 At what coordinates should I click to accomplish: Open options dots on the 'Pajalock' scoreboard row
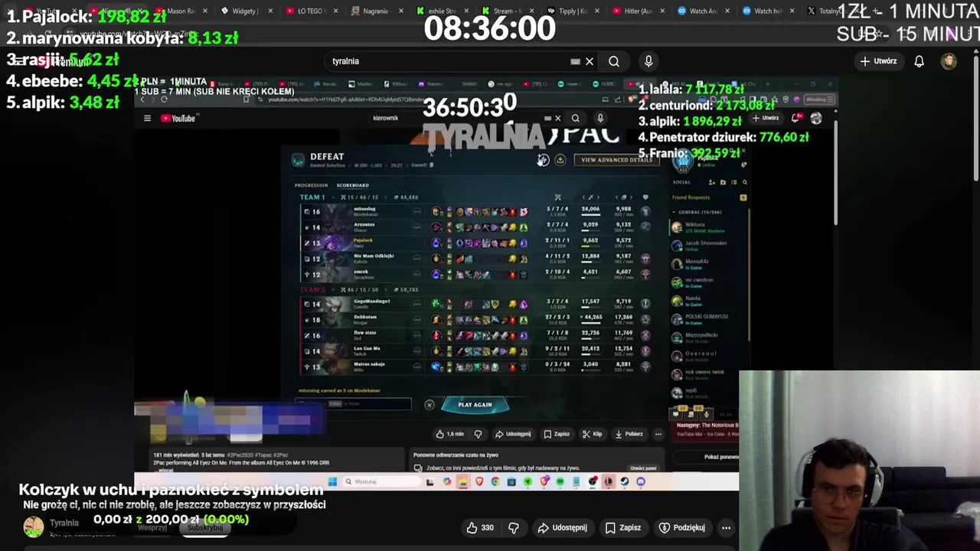[416, 243]
